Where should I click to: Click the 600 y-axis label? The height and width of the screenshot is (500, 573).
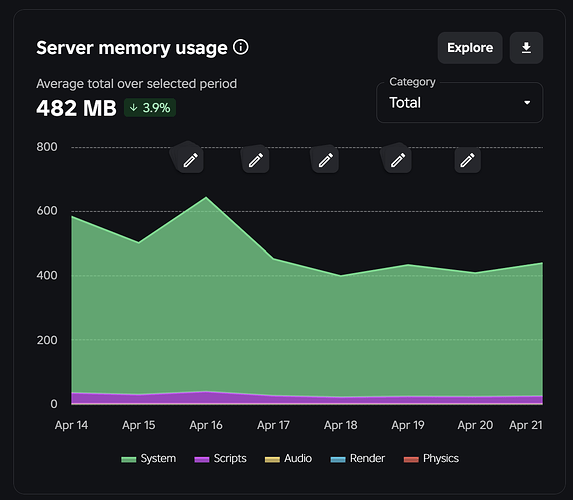[47, 211]
